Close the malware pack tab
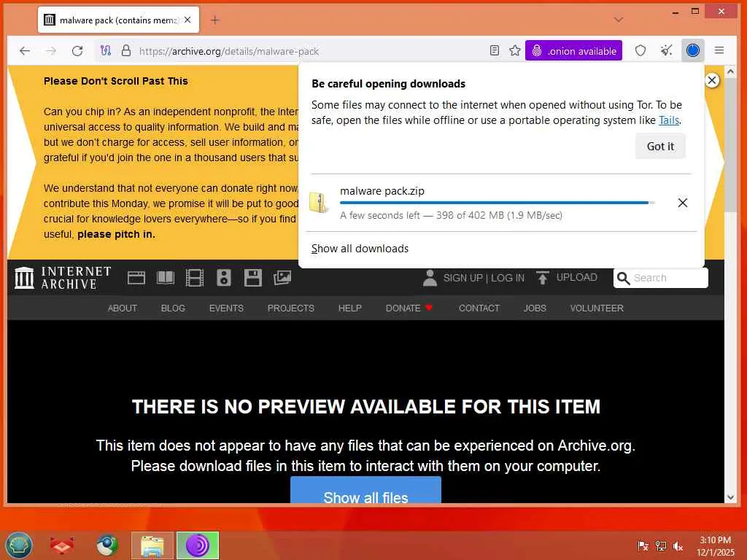Screen dimensions: 747x560 pos(187,20)
